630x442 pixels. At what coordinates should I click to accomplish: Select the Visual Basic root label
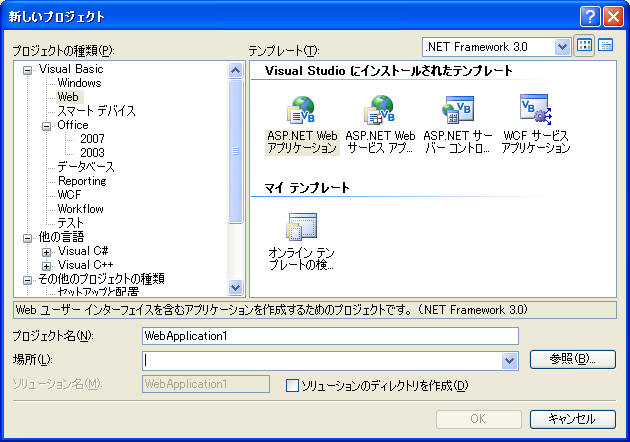[71, 69]
